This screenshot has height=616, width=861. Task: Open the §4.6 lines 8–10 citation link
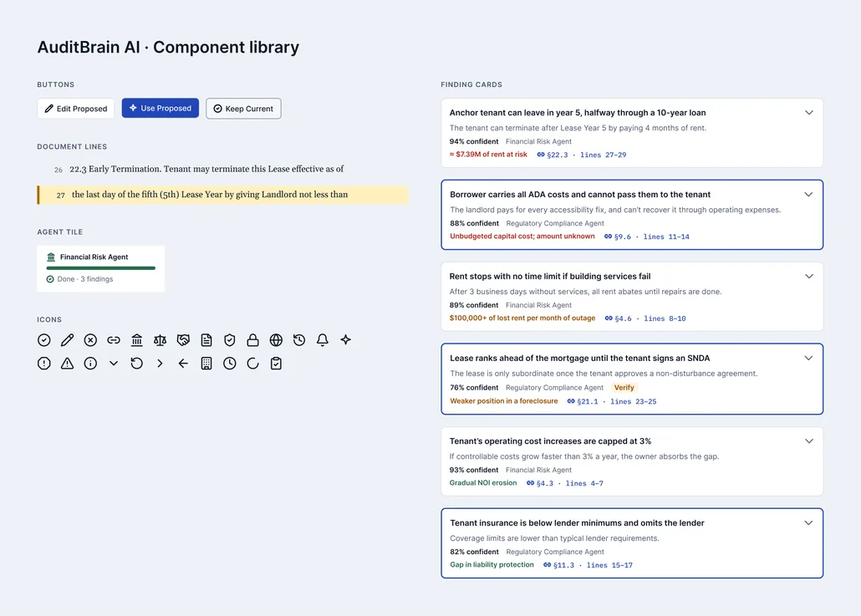point(645,318)
